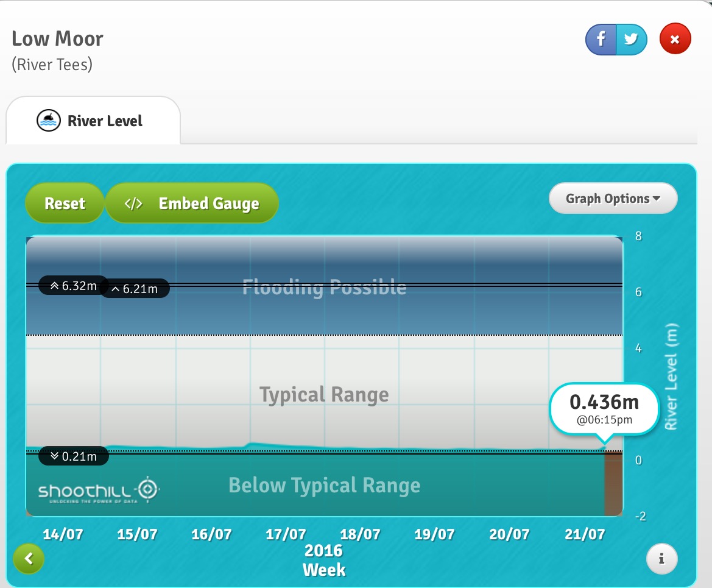Image resolution: width=712 pixels, height=588 pixels.
Task: Share on Facebook using the f icon
Action: coord(601,40)
